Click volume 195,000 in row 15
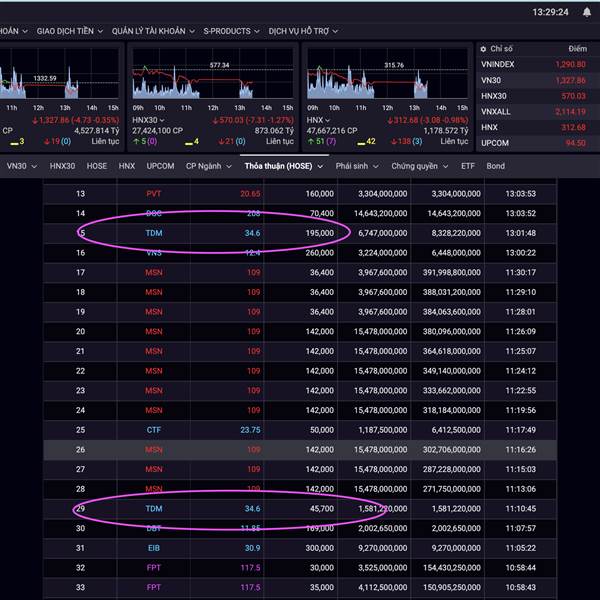 pos(320,233)
